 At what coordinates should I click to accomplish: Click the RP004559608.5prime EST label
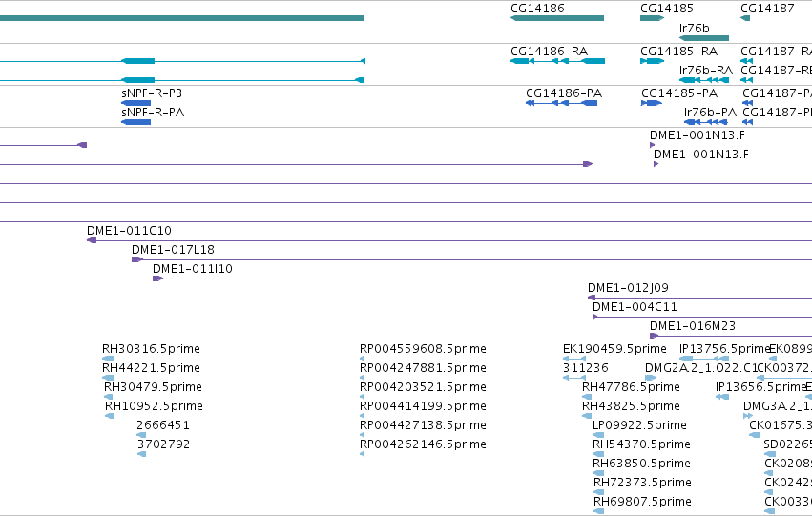423,349
